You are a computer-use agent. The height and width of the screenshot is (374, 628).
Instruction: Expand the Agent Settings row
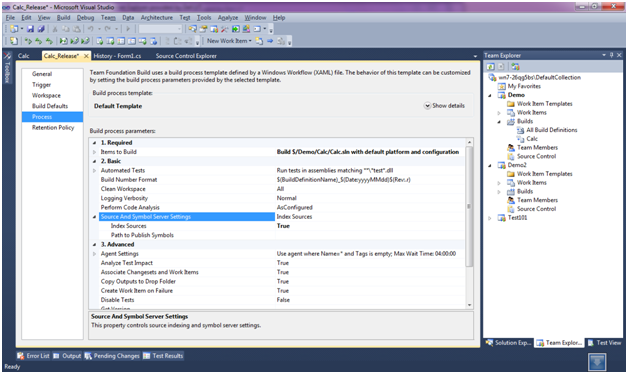[95, 254]
